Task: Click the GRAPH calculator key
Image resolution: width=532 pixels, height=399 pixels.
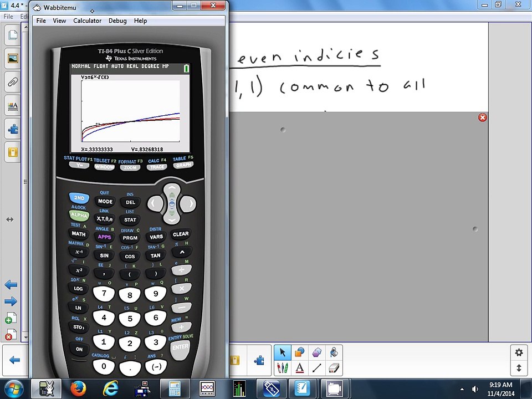Action: (x=183, y=165)
